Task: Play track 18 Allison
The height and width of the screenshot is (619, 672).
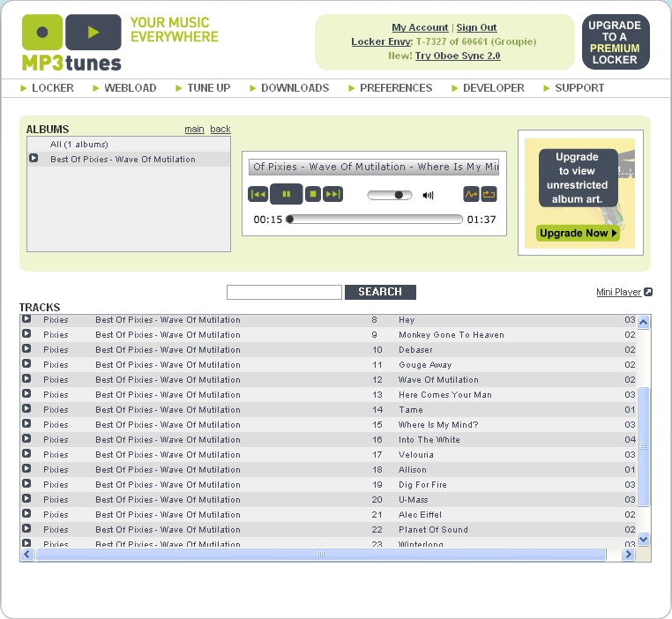Action: 26,468
